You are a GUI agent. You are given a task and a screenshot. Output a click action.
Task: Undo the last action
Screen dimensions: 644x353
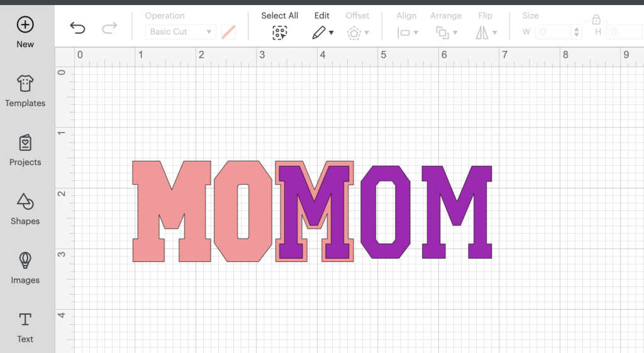click(x=77, y=27)
